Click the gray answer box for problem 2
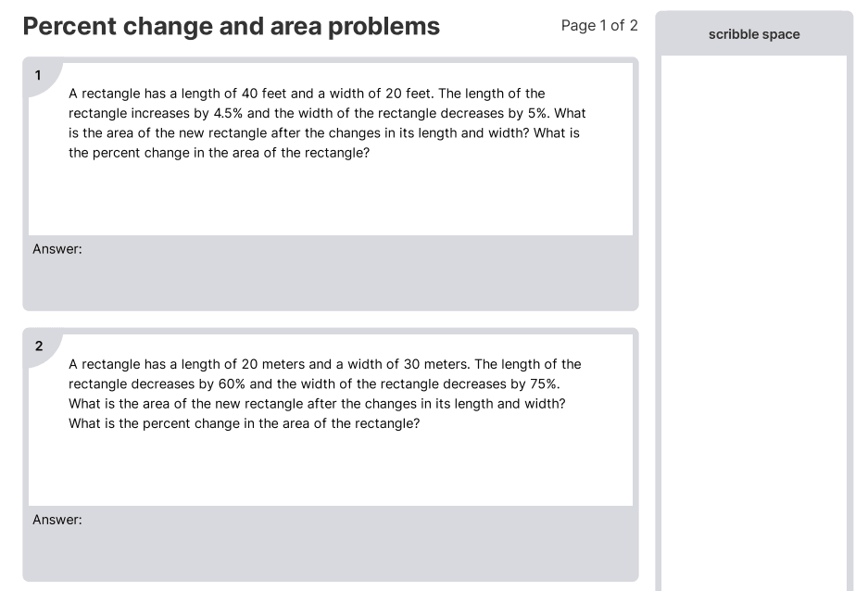Viewport: 868px width, 591px height. 330,549
